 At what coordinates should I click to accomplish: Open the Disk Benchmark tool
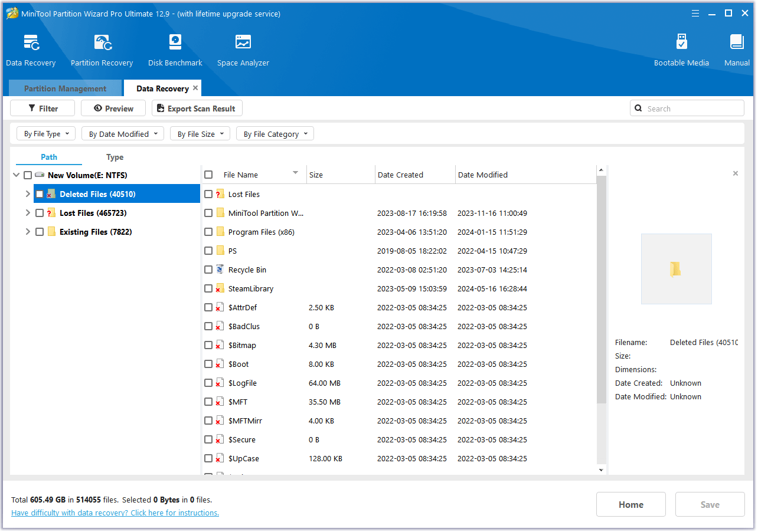coord(175,42)
